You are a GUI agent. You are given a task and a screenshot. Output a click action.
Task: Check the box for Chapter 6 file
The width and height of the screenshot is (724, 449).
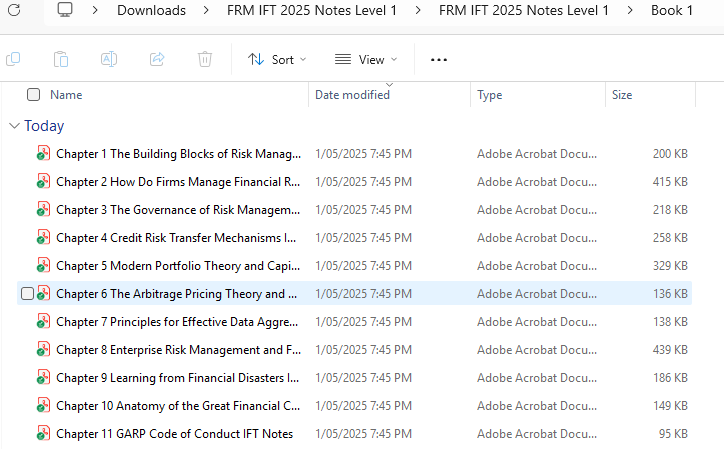(x=27, y=294)
